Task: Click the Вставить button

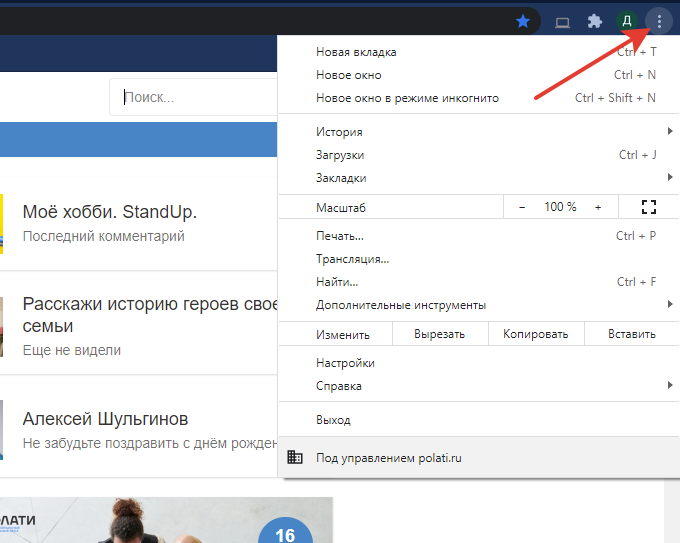Action: click(632, 335)
